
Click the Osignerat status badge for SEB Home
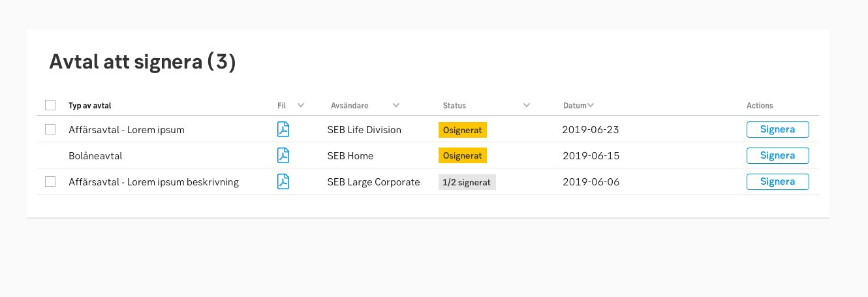click(x=462, y=156)
